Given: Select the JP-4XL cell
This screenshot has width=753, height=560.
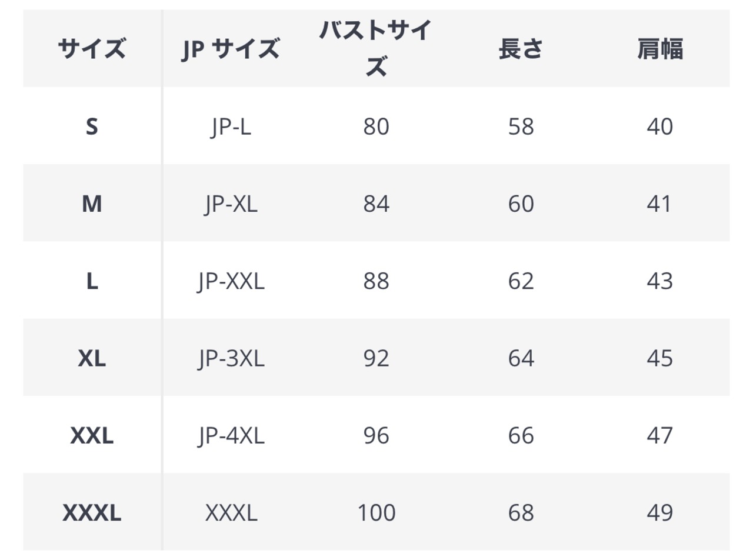Looking at the screenshot, I should [231, 436].
